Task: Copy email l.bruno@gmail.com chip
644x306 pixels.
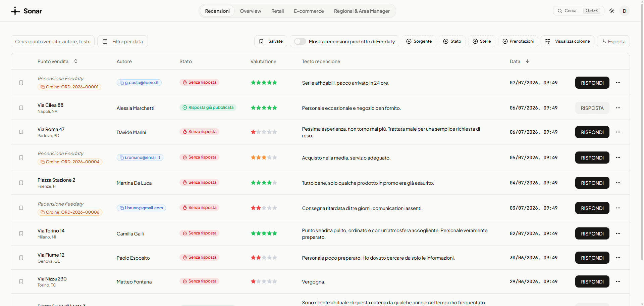Action: (141, 208)
